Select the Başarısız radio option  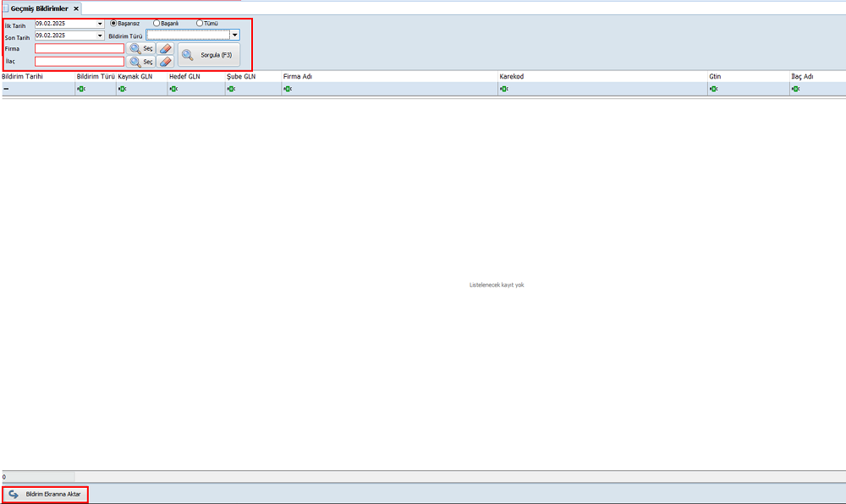coord(114,24)
